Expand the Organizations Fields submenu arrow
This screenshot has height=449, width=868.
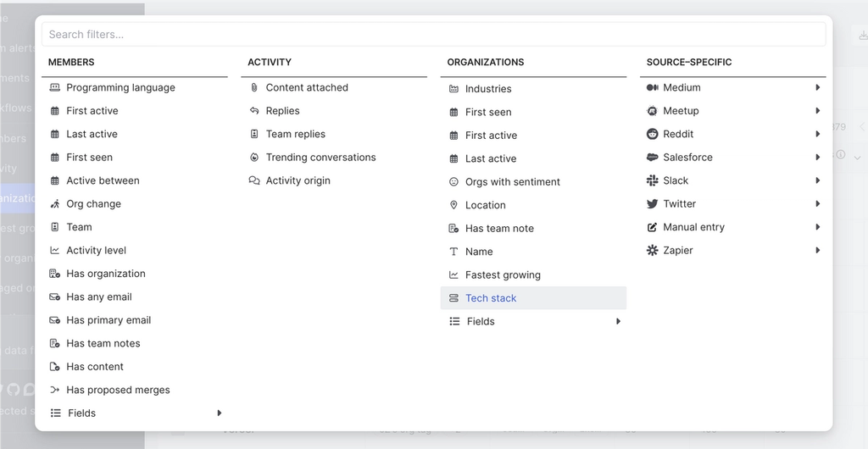(x=619, y=322)
